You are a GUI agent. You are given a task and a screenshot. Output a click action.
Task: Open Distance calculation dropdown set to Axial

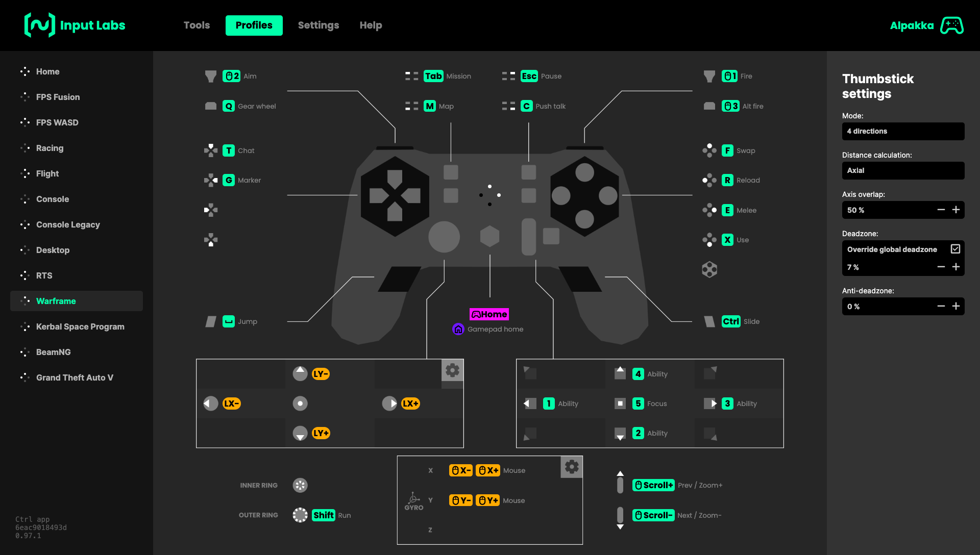(902, 170)
